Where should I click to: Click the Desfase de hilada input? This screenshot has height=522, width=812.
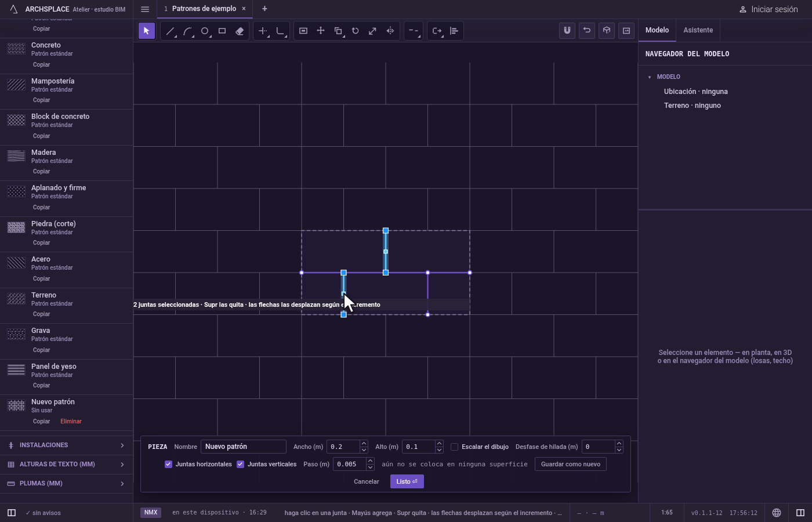coord(599,447)
